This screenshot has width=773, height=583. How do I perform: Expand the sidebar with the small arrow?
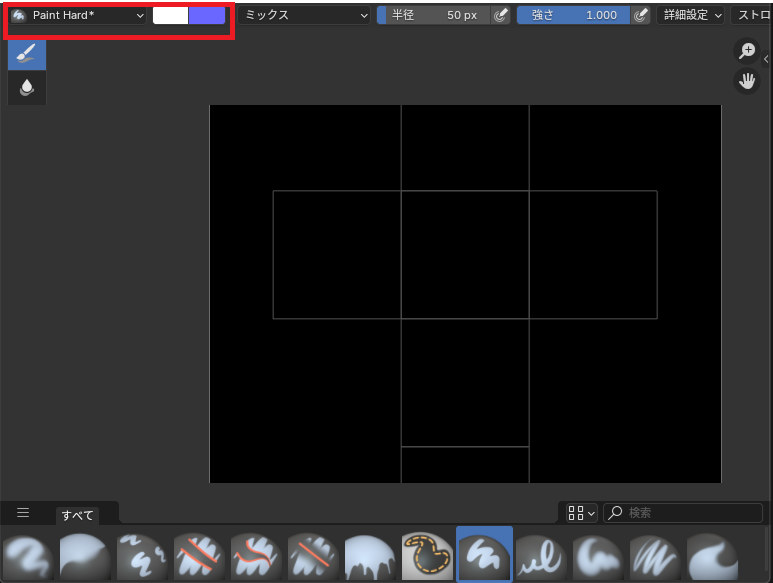[766, 59]
